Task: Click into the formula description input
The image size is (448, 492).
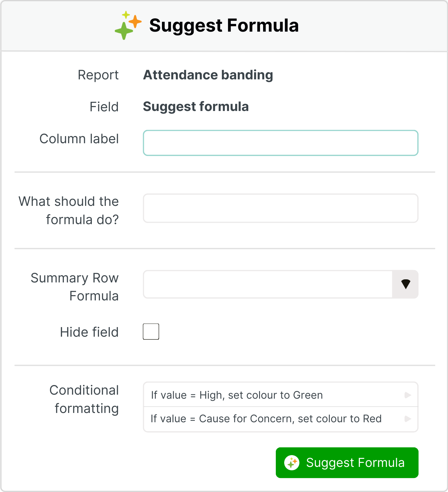Action: pyautogui.click(x=280, y=208)
